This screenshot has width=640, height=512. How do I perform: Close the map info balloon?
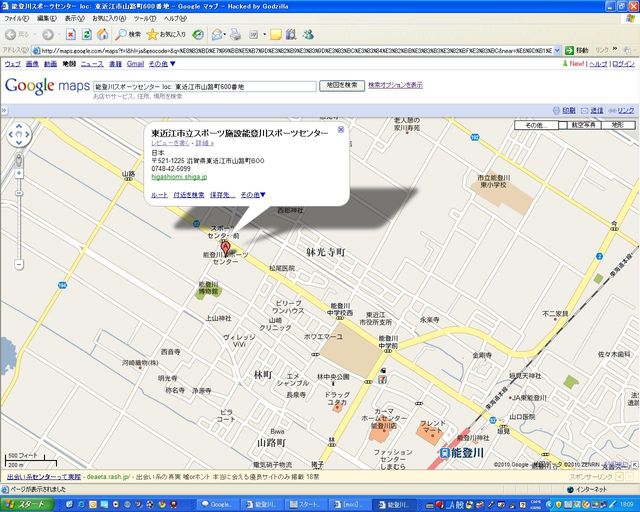[341, 129]
